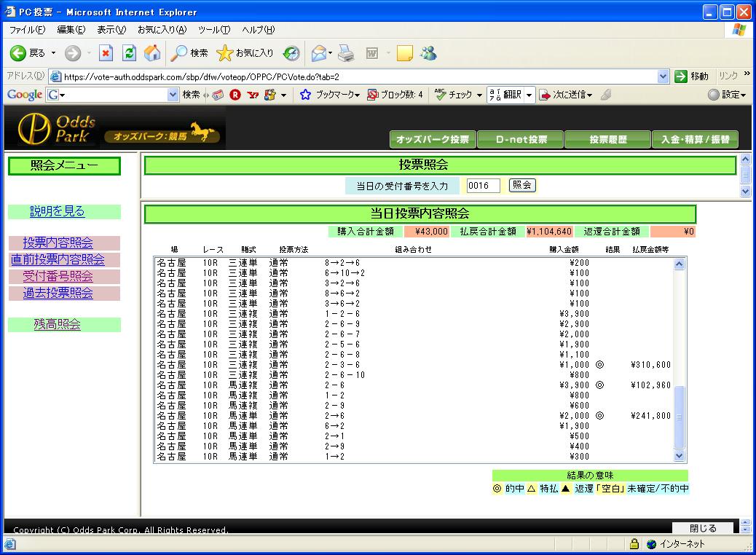Open the お気に入り favorites star button
This screenshot has width=756, height=555.
[x=245, y=53]
